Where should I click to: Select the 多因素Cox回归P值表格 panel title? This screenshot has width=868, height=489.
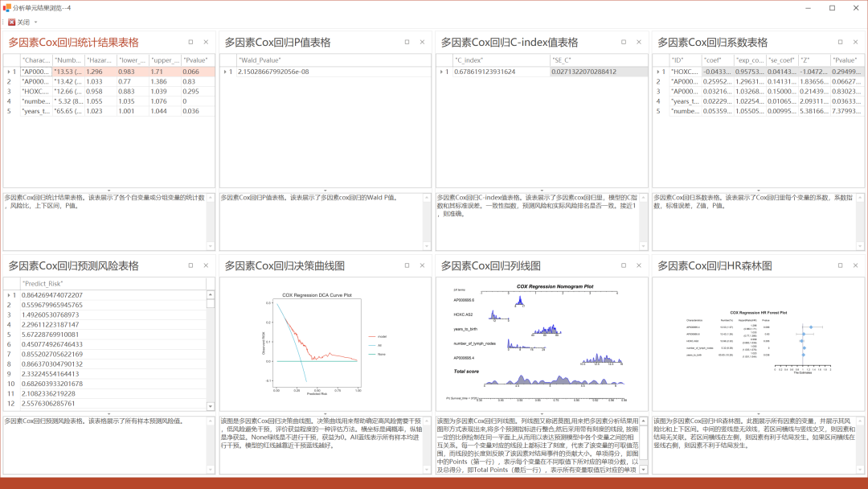(x=277, y=43)
